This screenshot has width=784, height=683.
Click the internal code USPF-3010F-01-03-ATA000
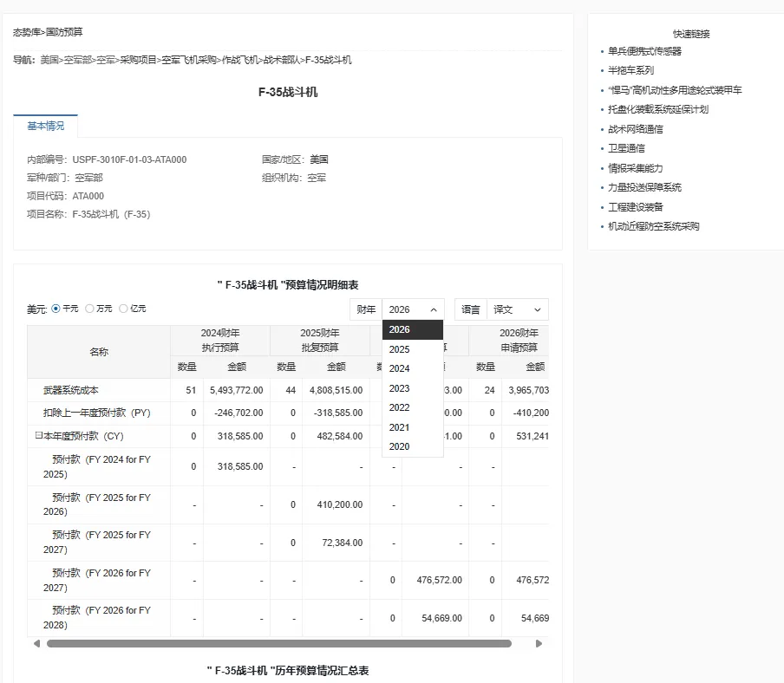pyautogui.click(x=129, y=159)
